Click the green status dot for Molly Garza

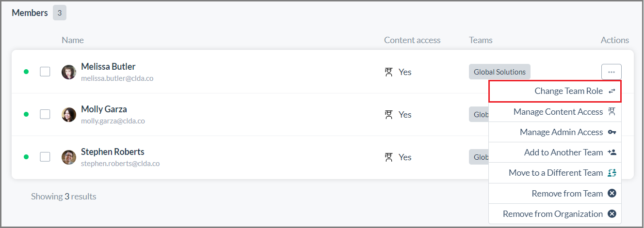point(26,114)
